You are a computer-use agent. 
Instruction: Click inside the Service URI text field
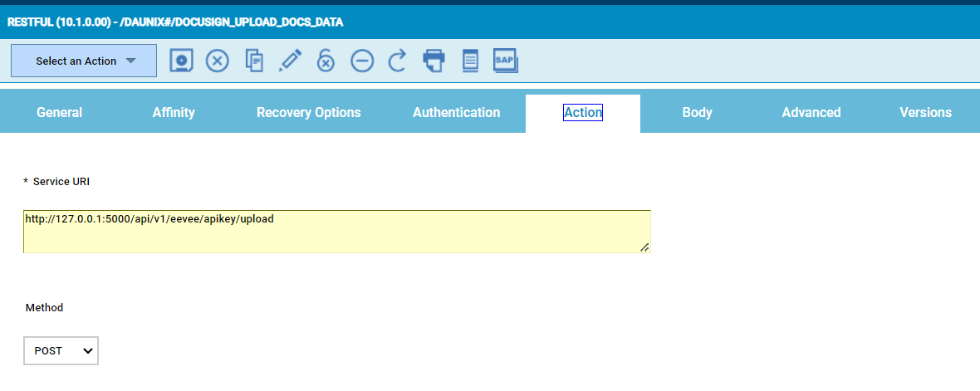[337, 232]
